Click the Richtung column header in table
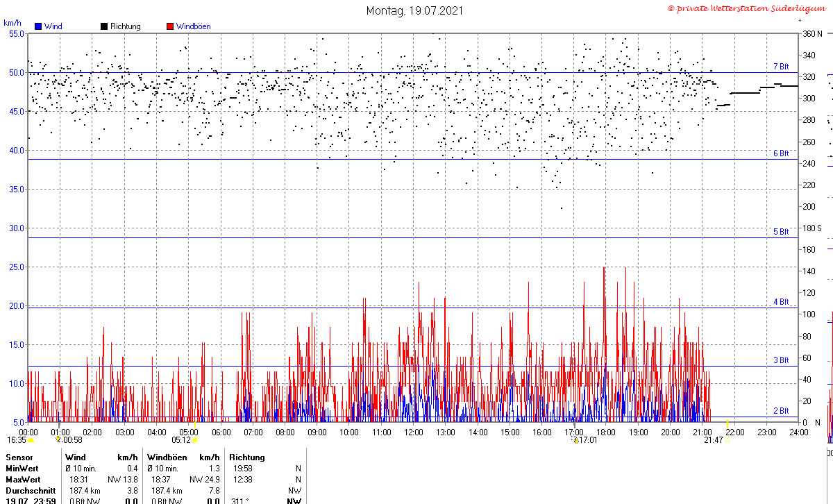The width and height of the screenshot is (833, 504). 247,457
